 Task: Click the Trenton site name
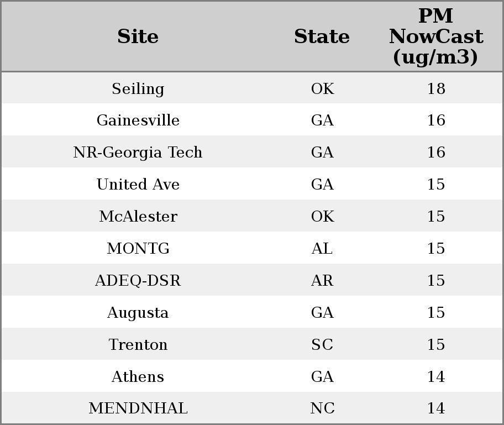pyautogui.click(x=138, y=345)
